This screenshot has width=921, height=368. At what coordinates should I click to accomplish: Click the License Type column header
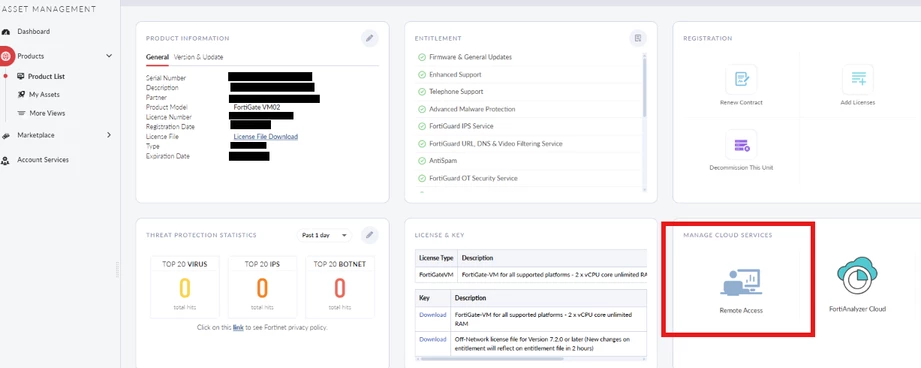coord(436,258)
